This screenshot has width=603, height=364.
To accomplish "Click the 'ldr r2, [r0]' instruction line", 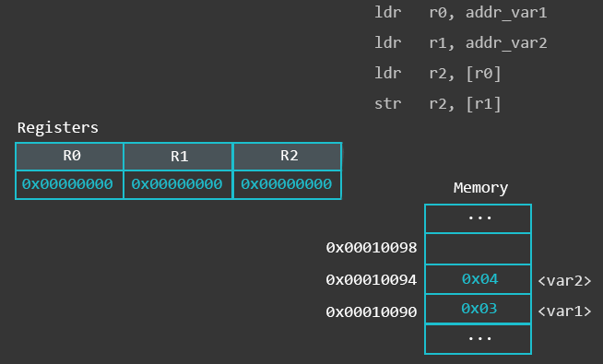I will click(438, 73).
